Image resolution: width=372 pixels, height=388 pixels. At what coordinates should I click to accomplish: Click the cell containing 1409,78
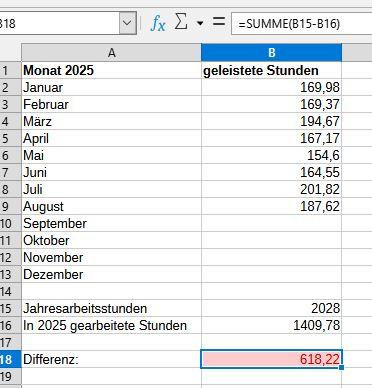coord(272,325)
